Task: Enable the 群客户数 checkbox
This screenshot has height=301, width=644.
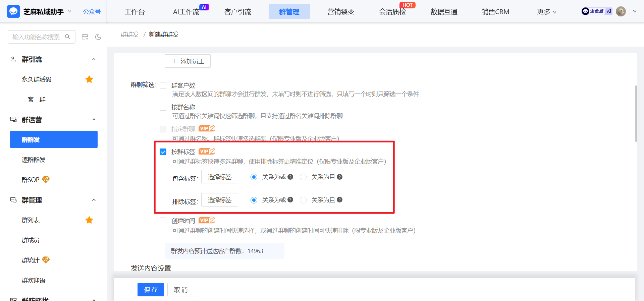Action: point(163,85)
